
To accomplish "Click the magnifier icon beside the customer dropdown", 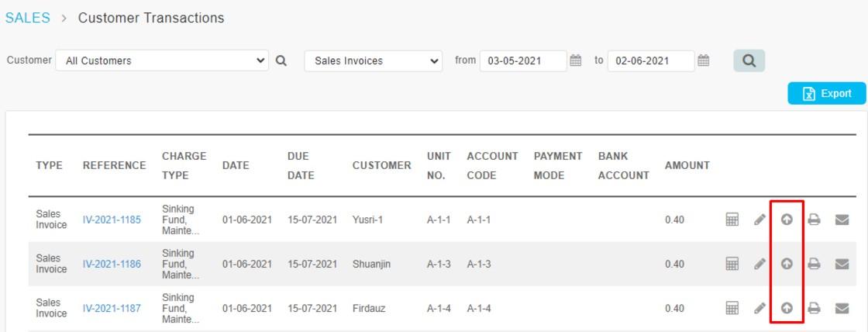I will click(x=281, y=61).
